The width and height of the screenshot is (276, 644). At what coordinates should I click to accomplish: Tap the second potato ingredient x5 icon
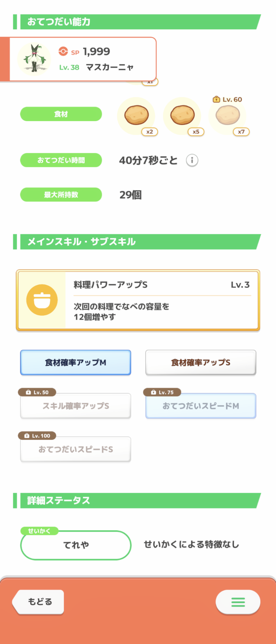click(x=182, y=115)
